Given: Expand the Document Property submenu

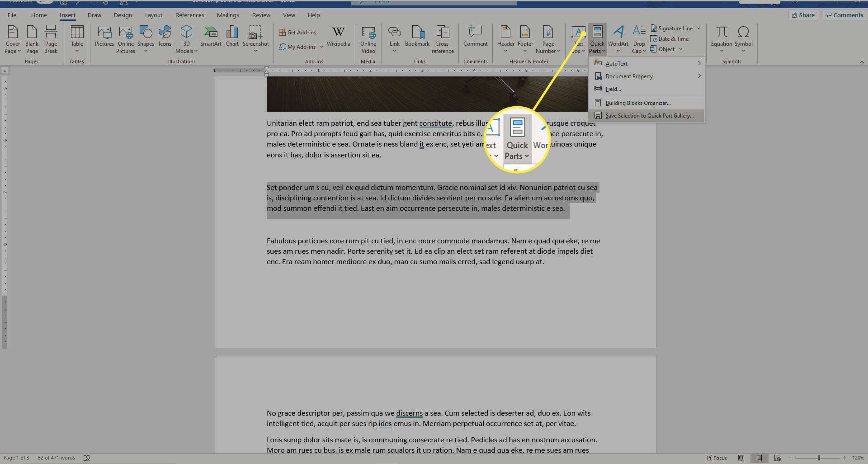Looking at the screenshot, I should click(x=646, y=76).
